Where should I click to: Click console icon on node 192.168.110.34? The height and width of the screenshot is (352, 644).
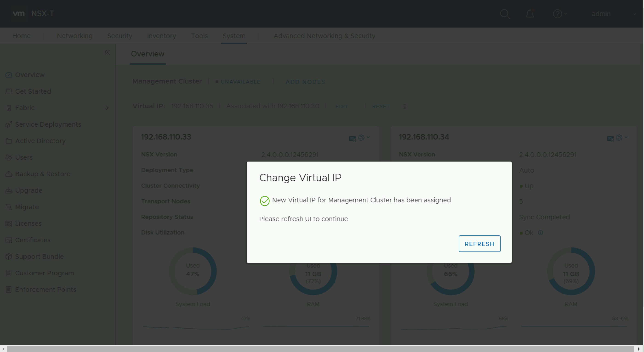pos(610,139)
